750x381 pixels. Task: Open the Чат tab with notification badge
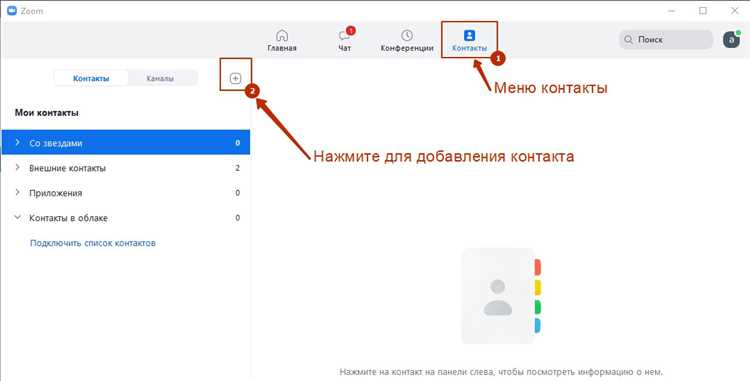[345, 40]
